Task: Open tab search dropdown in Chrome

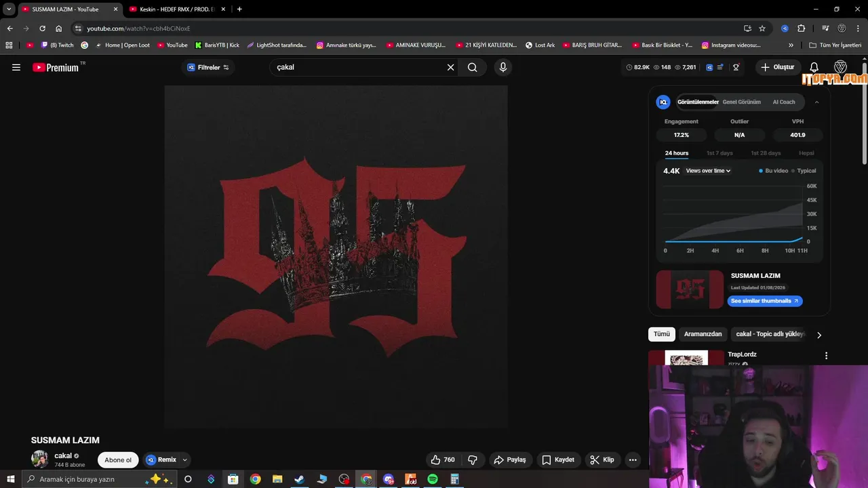Action: [x=9, y=9]
